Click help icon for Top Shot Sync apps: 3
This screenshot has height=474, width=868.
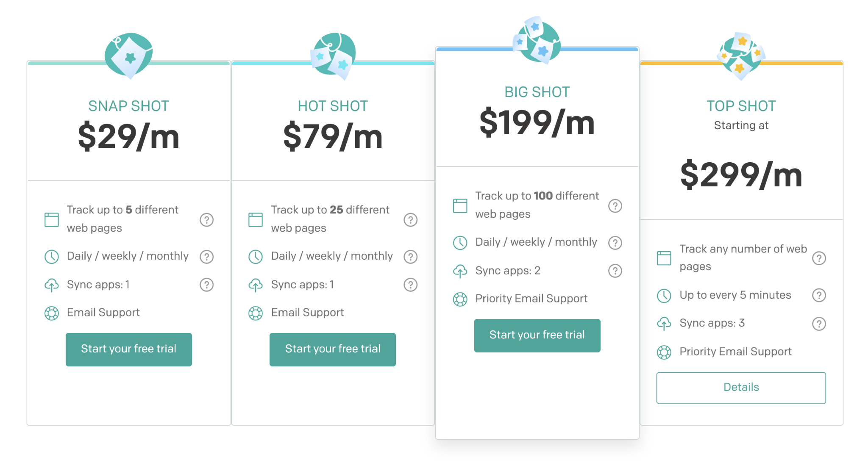pos(819,324)
